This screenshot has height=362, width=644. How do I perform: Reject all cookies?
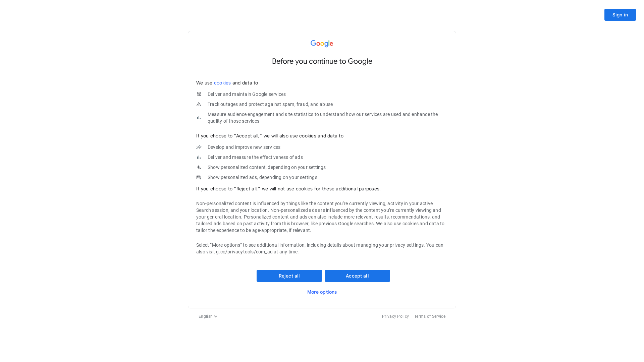[x=289, y=276]
